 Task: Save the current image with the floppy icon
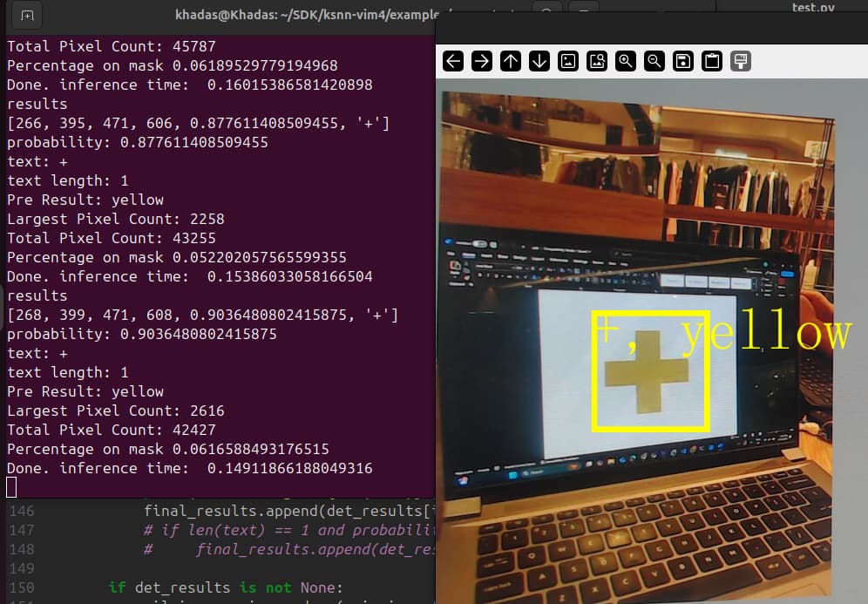click(x=683, y=61)
